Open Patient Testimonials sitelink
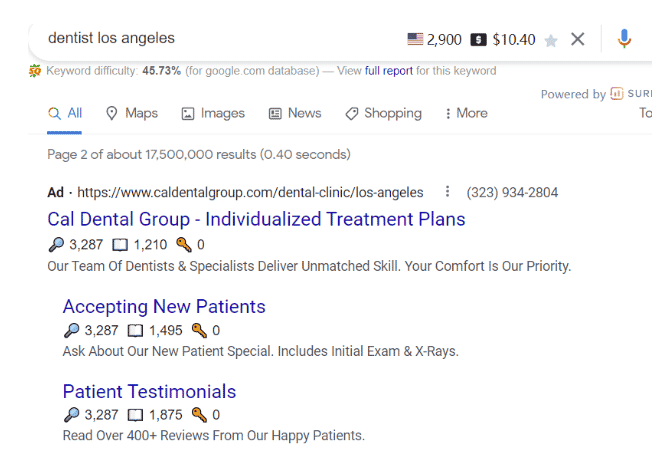672x460 pixels. coord(149,391)
